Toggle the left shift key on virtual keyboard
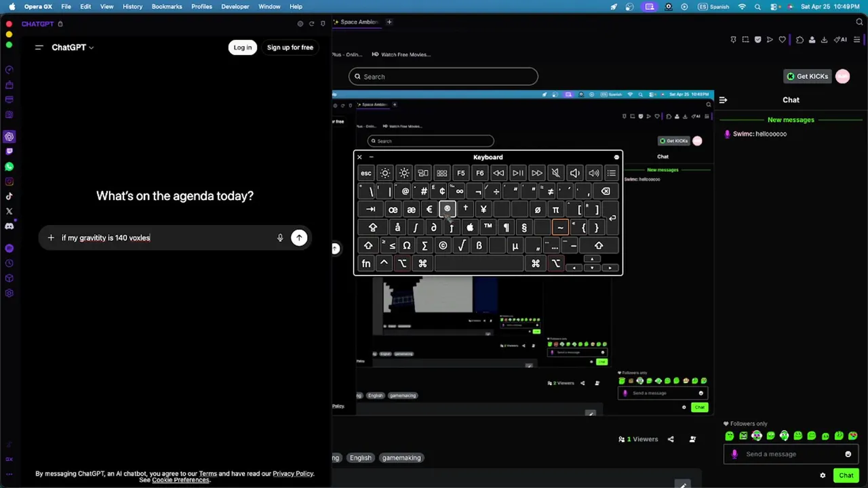 368,246
